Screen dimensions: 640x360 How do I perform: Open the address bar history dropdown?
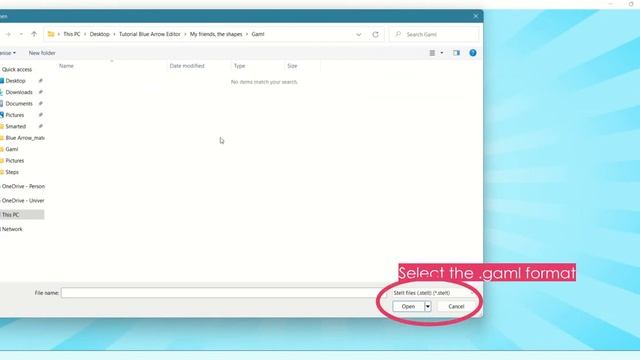click(359, 35)
